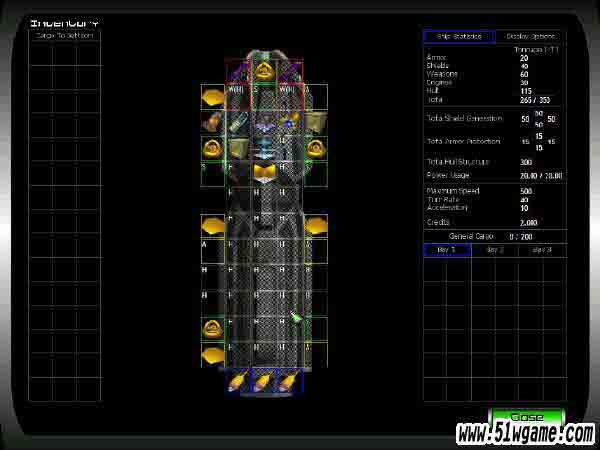This screenshot has width=600, height=450.
Task: Click the empty A slot on the mid-left side
Action: [x=213, y=251]
